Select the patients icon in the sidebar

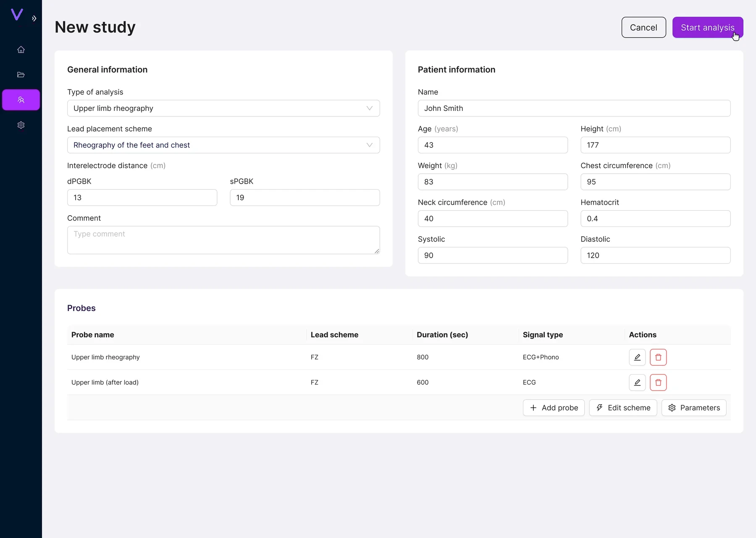[21, 100]
